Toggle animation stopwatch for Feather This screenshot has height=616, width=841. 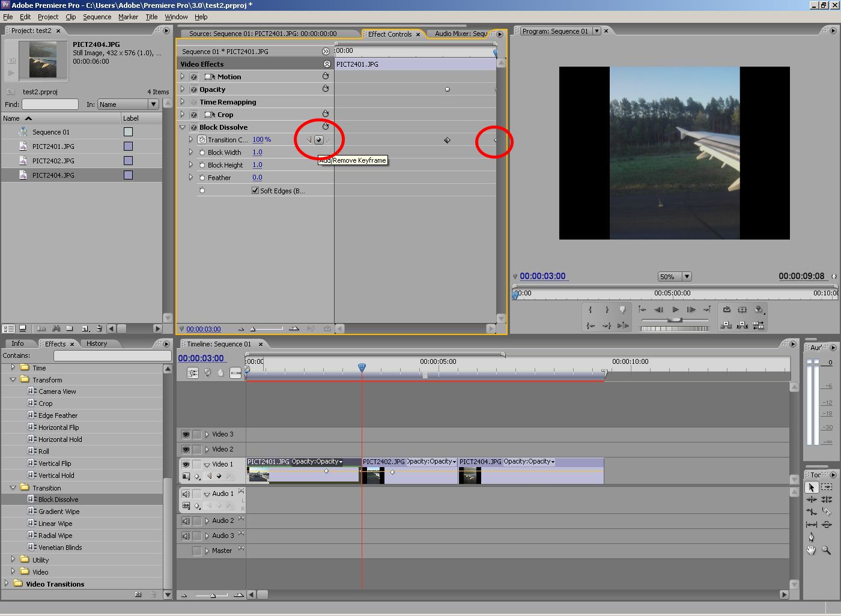[202, 178]
